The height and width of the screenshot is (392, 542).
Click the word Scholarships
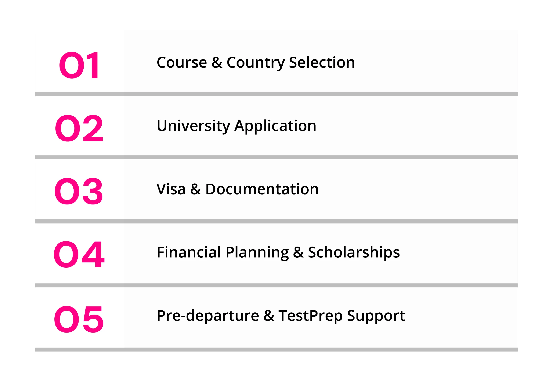point(354,253)
